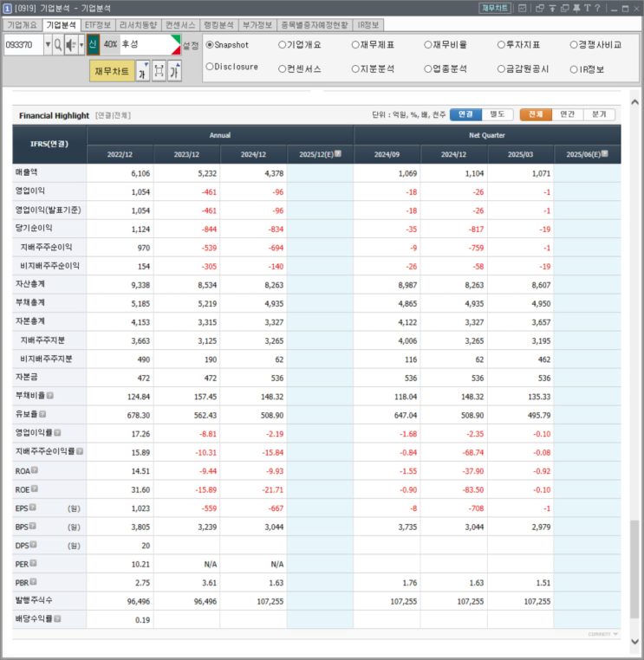The height and width of the screenshot is (660, 644).
Task: Select the 지분분석 radio button
Action: (355, 69)
